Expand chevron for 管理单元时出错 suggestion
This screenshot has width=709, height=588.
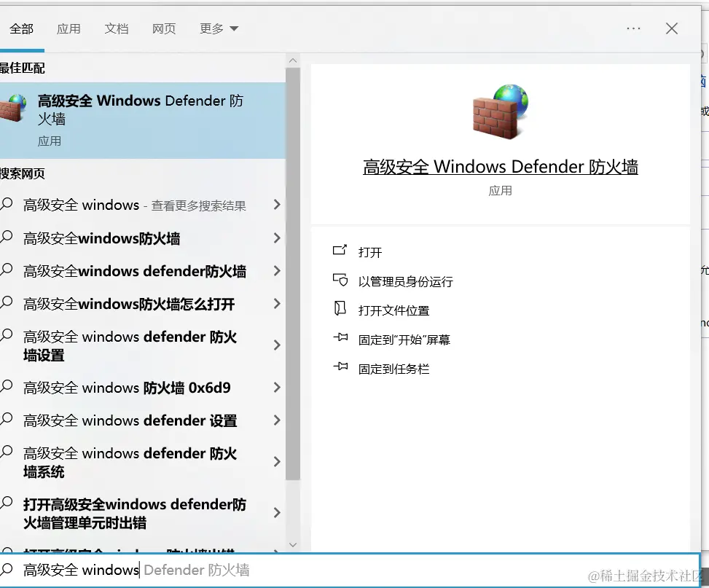pyautogui.click(x=277, y=513)
